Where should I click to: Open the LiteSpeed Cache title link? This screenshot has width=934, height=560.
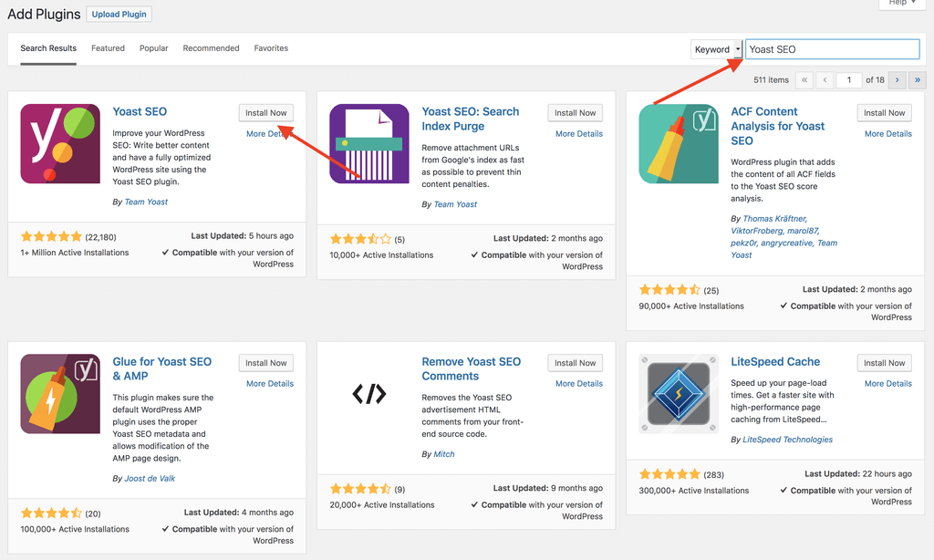(x=775, y=361)
